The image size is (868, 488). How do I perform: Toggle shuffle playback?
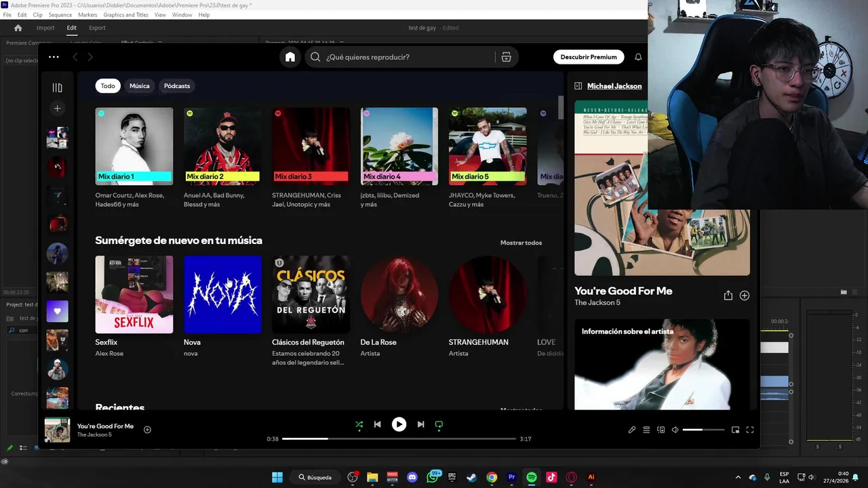tap(359, 425)
